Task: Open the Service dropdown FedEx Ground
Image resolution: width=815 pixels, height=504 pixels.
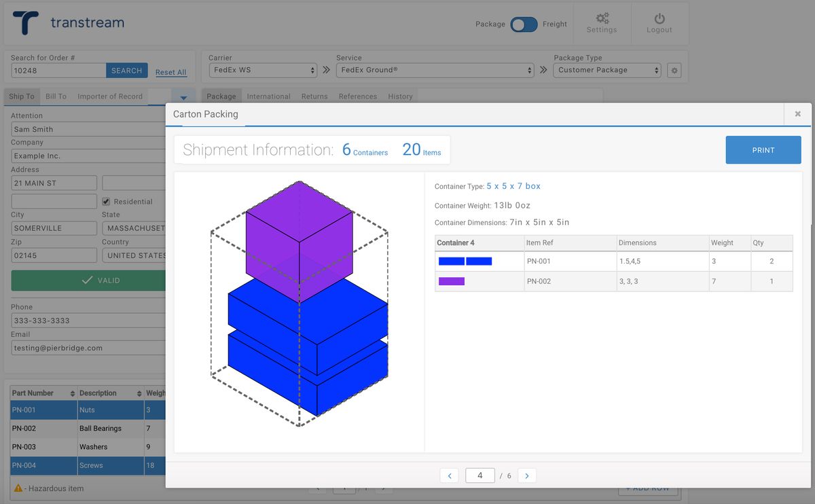Action: [x=435, y=70]
